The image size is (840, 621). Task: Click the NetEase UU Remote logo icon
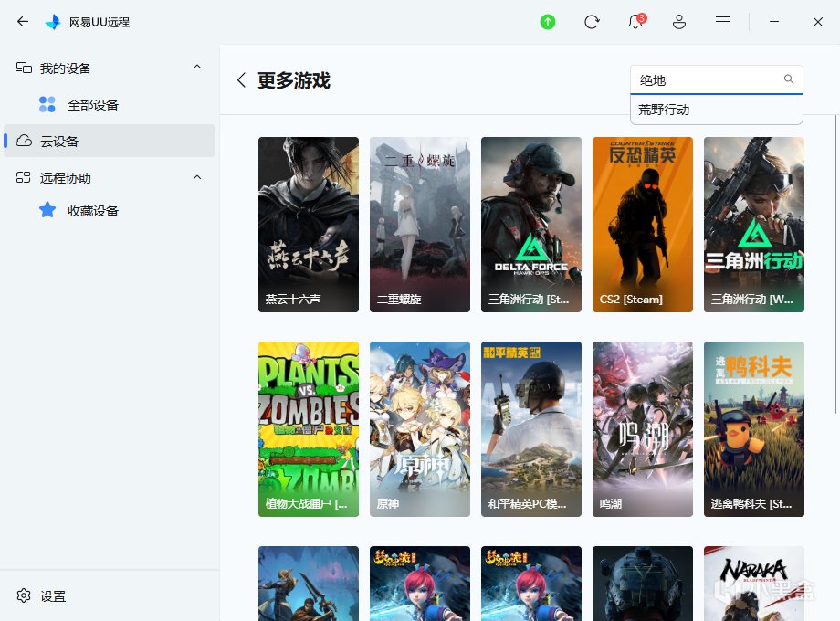point(53,22)
